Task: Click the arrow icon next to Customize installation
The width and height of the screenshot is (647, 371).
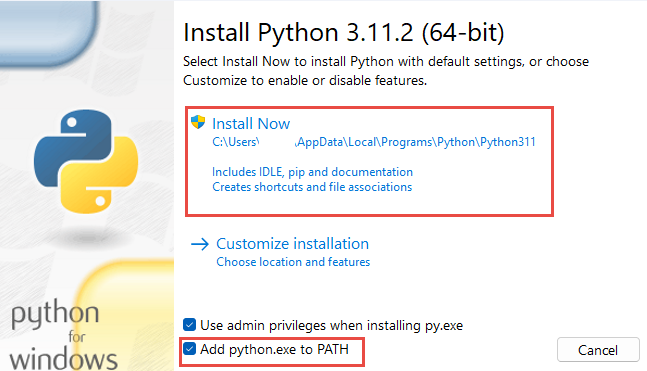Action: tap(200, 244)
